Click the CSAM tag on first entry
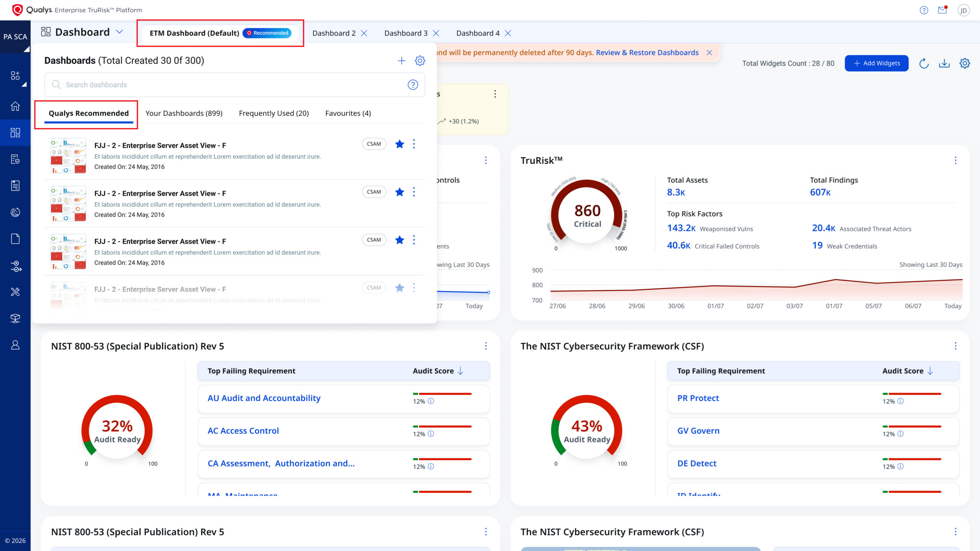Image resolution: width=980 pixels, height=551 pixels. [374, 144]
